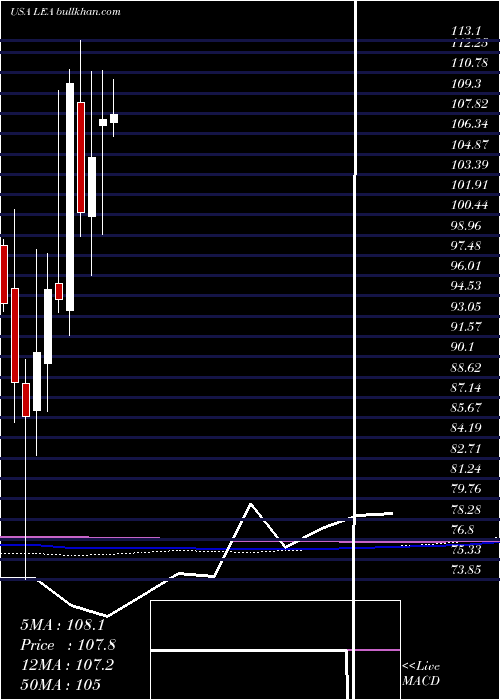500x700 pixels.
Task: Click the 109.3 price level label
Action: [466, 83]
